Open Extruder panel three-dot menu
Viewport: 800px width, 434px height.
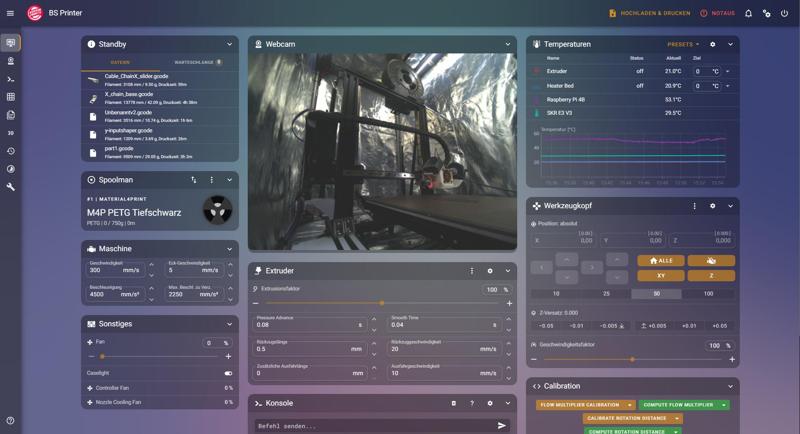(472, 271)
